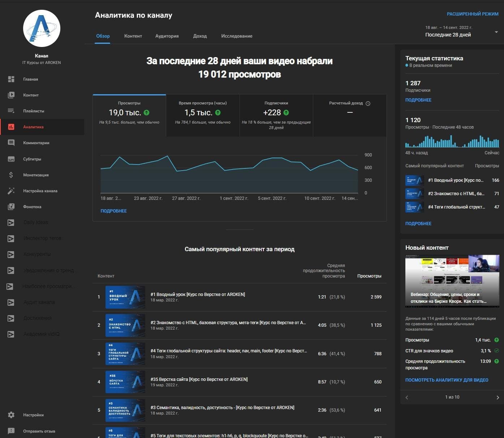Viewport: 504px width, 438px height.
Task: Click the 'Средняя продолжительность просмотра' column header
Action: tap(324, 271)
